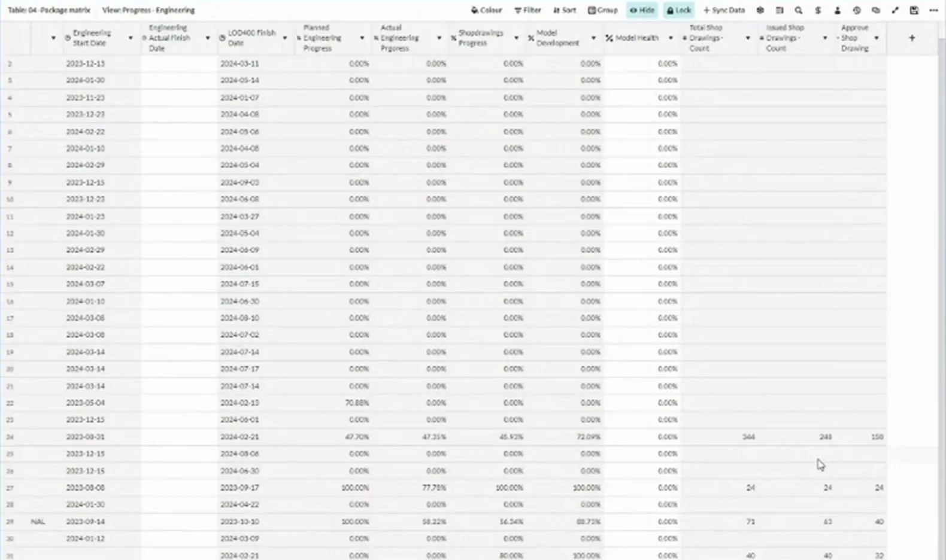The image size is (946, 560).
Task: Select the LOD400 date cell 2024-03-11
Action: point(256,63)
